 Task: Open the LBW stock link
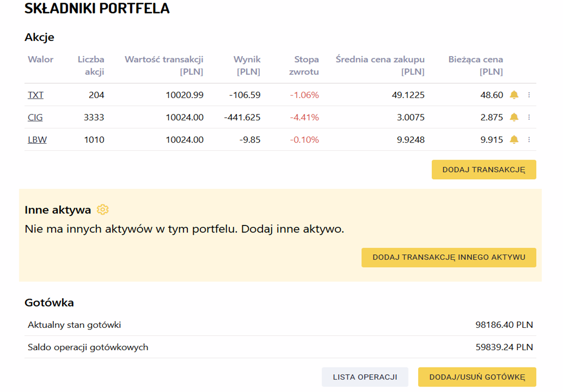point(37,140)
